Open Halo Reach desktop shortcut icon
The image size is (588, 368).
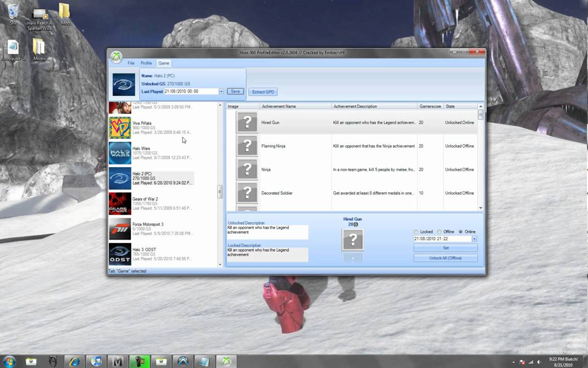click(39, 14)
